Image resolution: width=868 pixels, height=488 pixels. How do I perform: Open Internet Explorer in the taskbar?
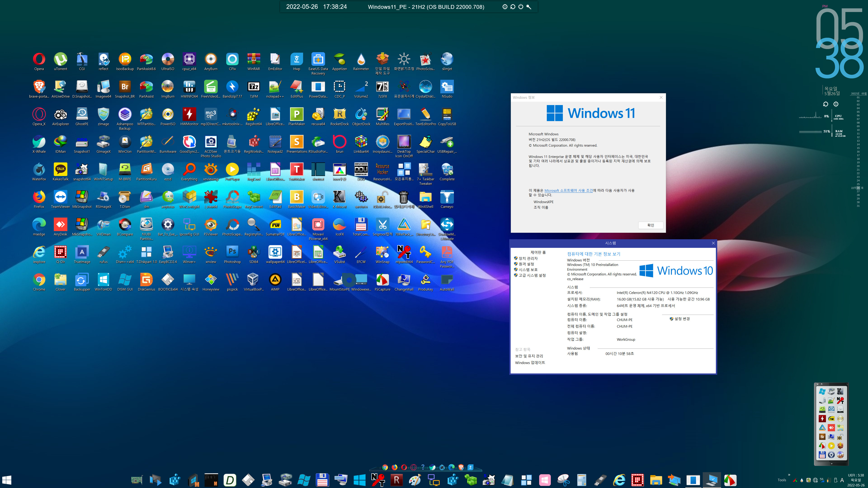[x=619, y=480]
